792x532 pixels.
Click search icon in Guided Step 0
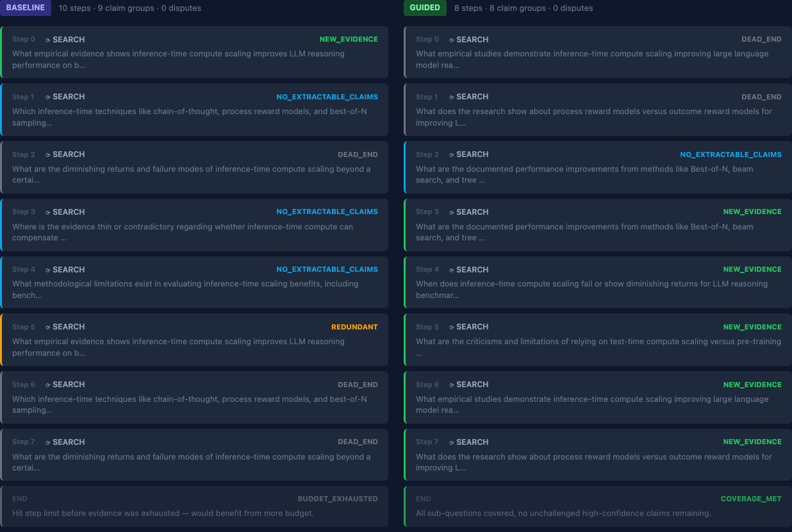tap(452, 40)
